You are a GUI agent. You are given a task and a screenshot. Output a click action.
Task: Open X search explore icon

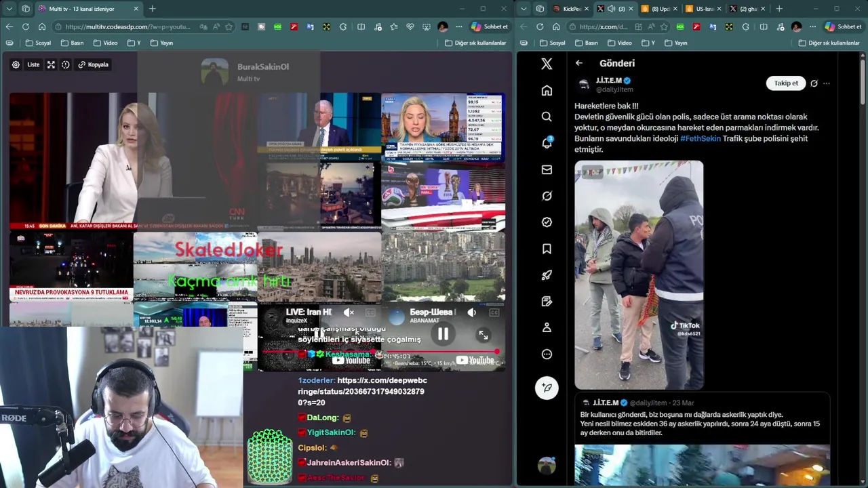click(547, 117)
